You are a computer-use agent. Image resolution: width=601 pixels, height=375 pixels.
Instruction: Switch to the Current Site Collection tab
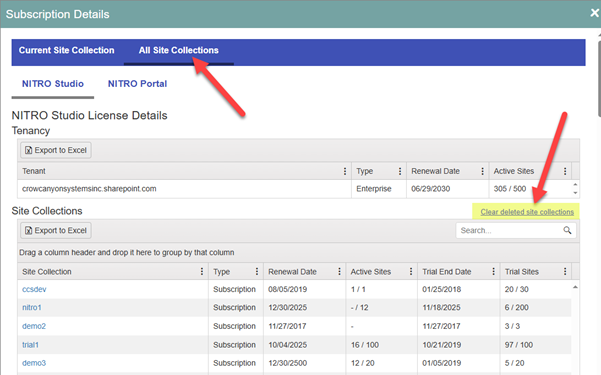(x=67, y=50)
